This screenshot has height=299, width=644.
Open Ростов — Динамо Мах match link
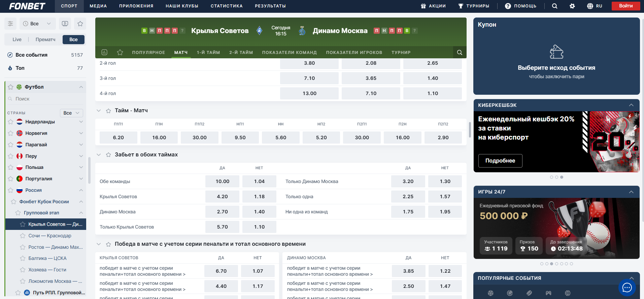56,247
